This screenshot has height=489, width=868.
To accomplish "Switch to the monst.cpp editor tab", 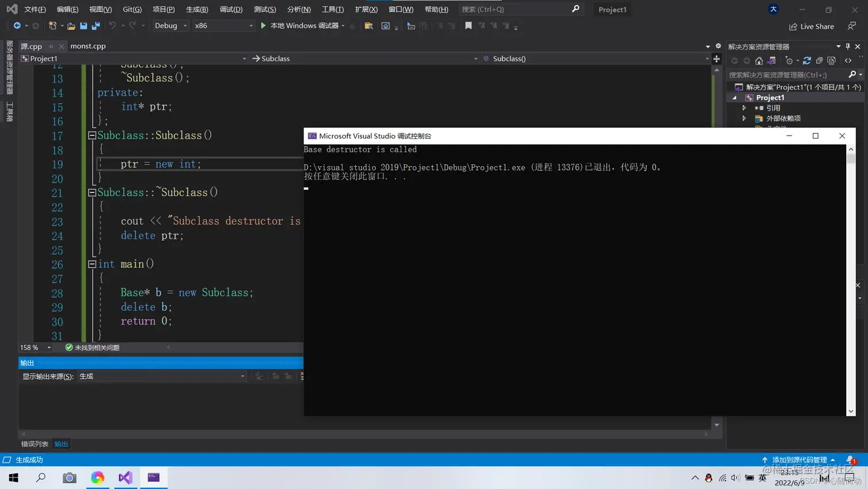I will tap(88, 47).
